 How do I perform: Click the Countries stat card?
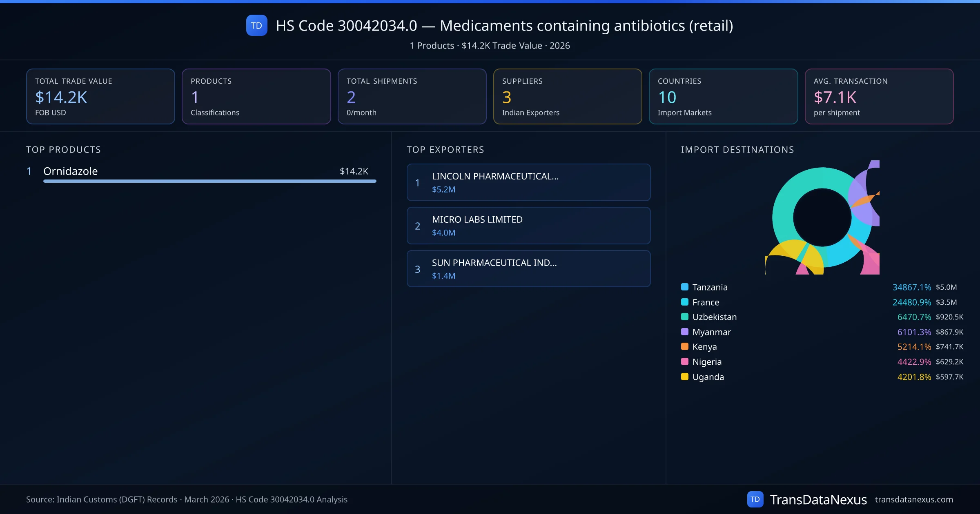coord(723,96)
